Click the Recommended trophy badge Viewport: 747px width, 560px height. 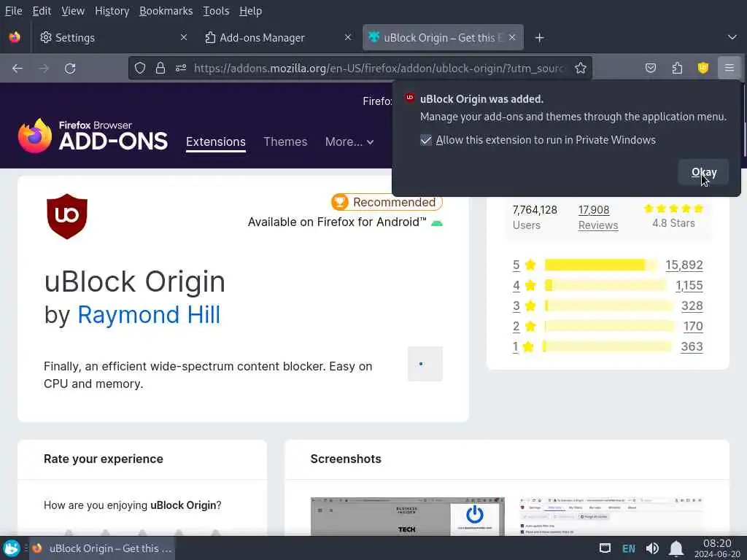(x=387, y=203)
